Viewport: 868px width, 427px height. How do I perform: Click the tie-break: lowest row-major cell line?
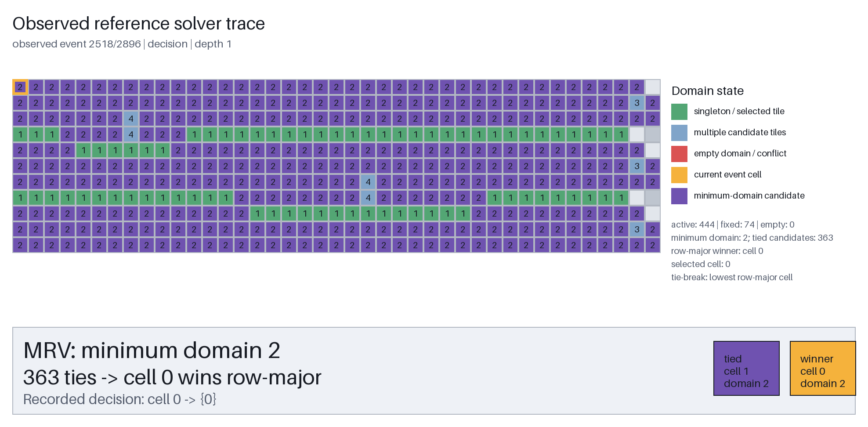coord(732,277)
